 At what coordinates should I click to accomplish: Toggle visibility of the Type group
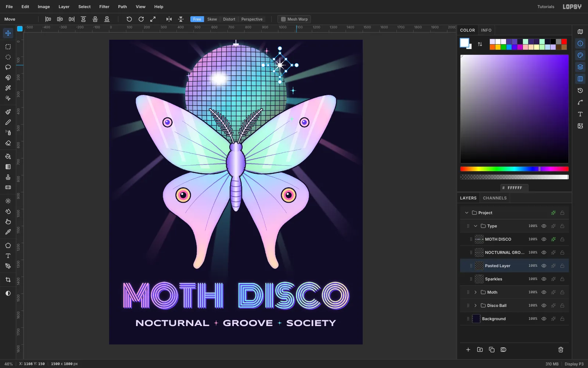pos(544,226)
